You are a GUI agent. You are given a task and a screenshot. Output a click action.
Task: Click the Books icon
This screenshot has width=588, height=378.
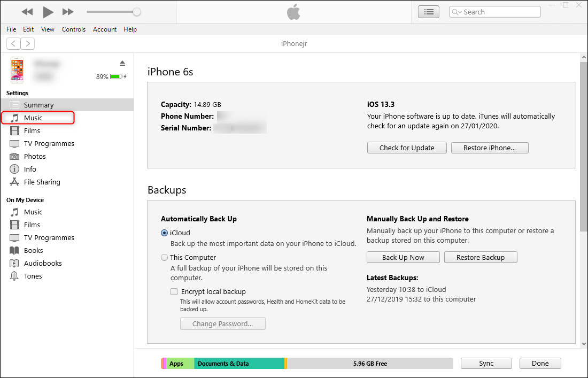point(14,251)
